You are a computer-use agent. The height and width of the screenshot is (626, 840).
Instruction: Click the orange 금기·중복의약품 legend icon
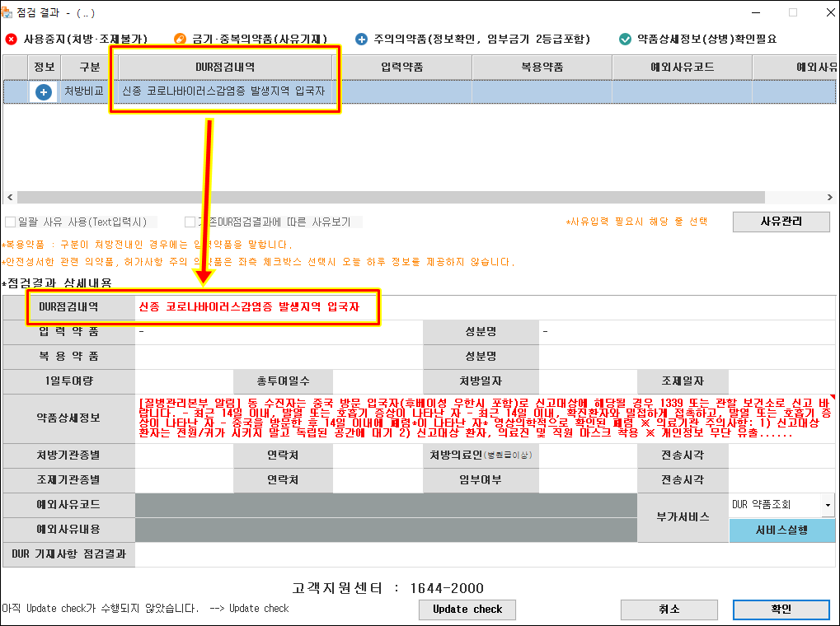coord(181,39)
